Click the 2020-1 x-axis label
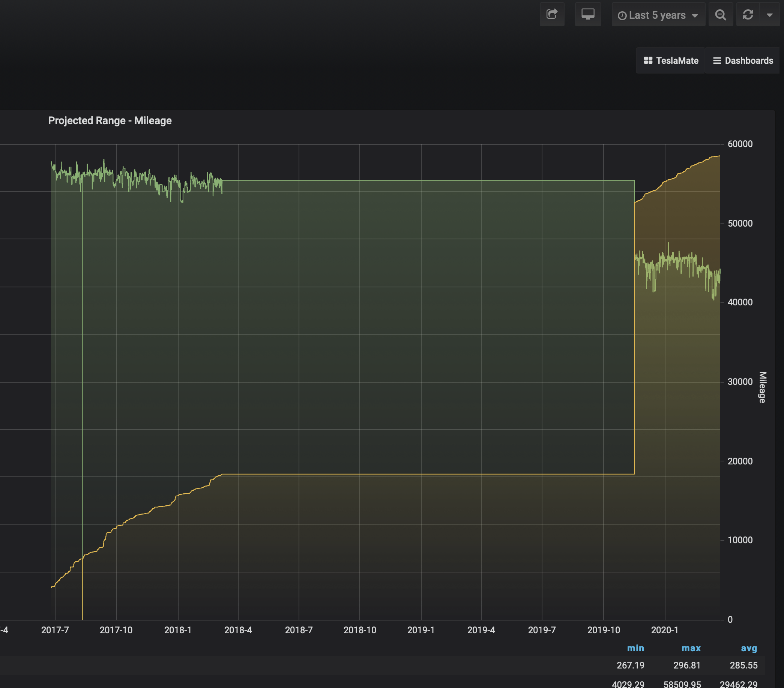 pos(665,630)
